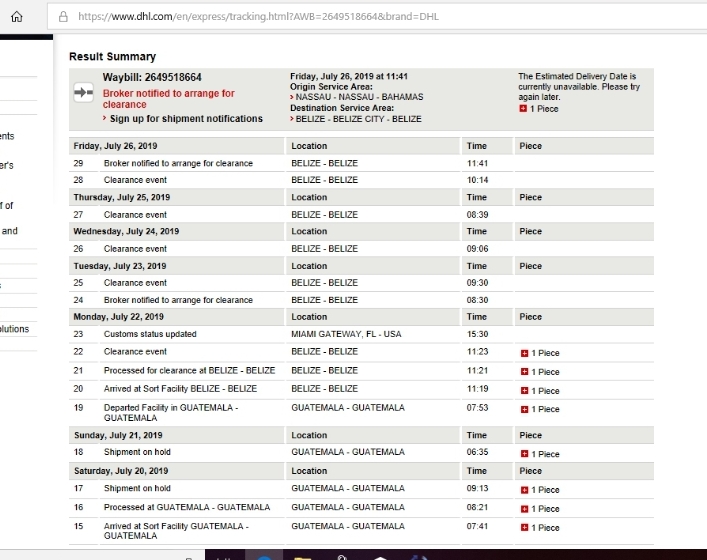Click Time column header in Friday section
This screenshot has width=707, height=560.
(477, 146)
